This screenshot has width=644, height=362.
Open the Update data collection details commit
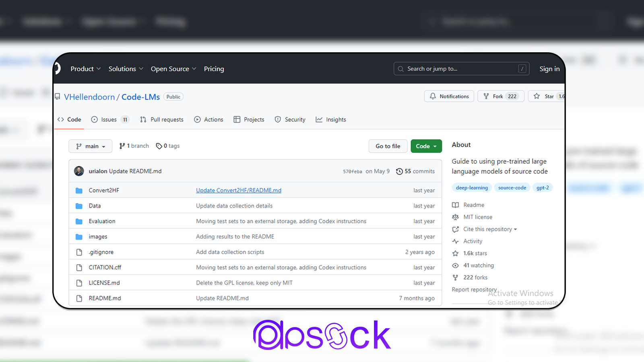pyautogui.click(x=234, y=206)
